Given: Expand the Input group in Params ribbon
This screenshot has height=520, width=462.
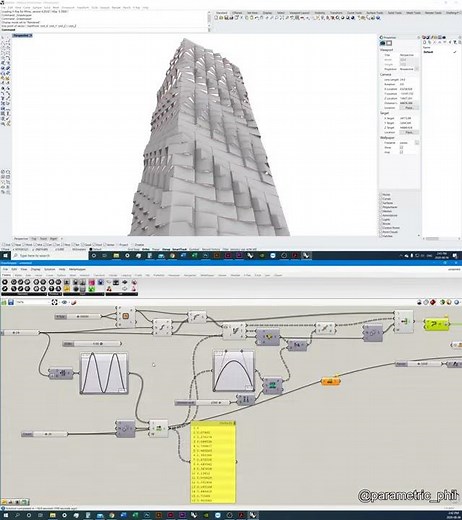Looking at the screenshot, I should pyautogui.click(x=84, y=294).
